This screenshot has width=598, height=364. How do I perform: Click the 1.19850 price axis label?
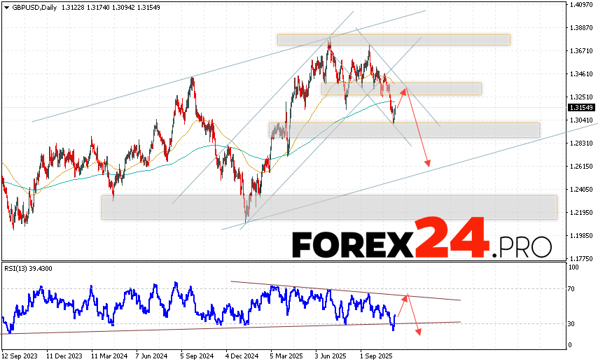click(x=581, y=235)
